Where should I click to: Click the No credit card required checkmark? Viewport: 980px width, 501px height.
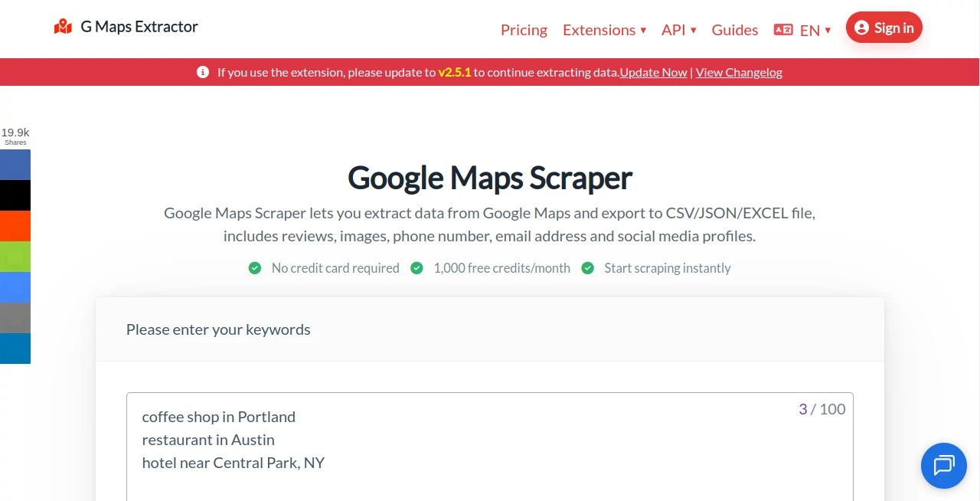point(255,268)
